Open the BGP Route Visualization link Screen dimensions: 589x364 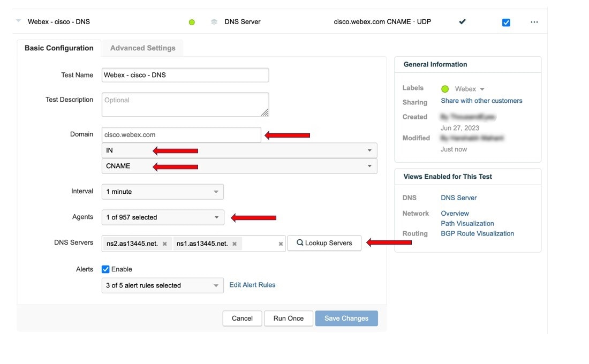[x=478, y=233]
